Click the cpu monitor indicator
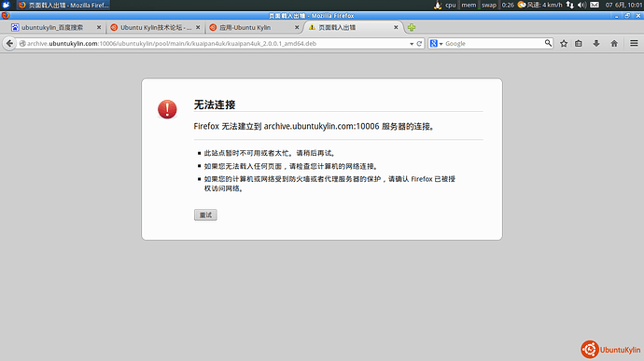The width and height of the screenshot is (644, 361). pos(451,5)
